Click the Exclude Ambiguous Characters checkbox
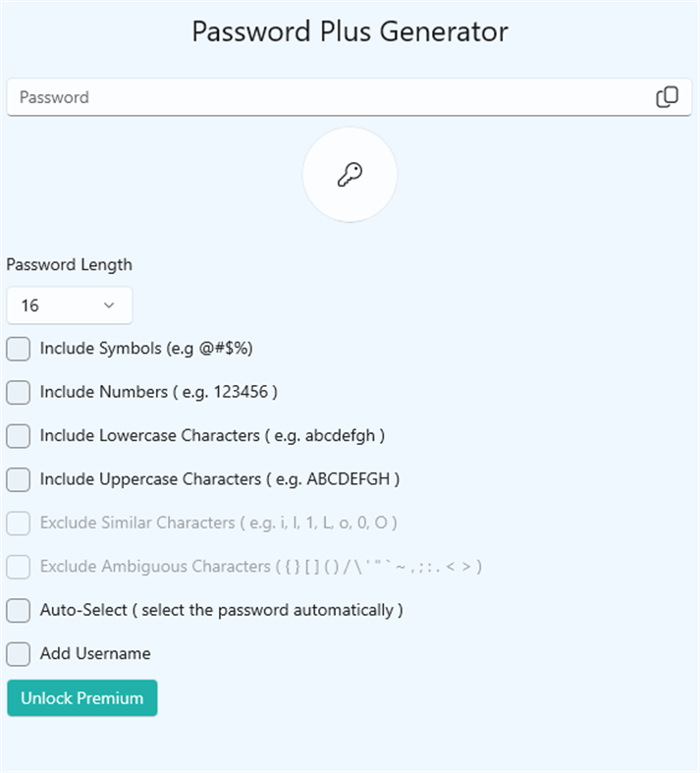Image resolution: width=700 pixels, height=773 pixels. (x=19, y=567)
